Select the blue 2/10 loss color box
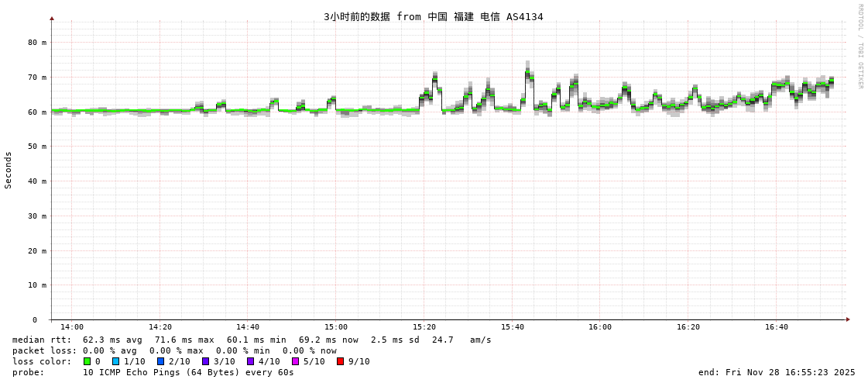Screen dimensions: 868x383 [161, 361]
